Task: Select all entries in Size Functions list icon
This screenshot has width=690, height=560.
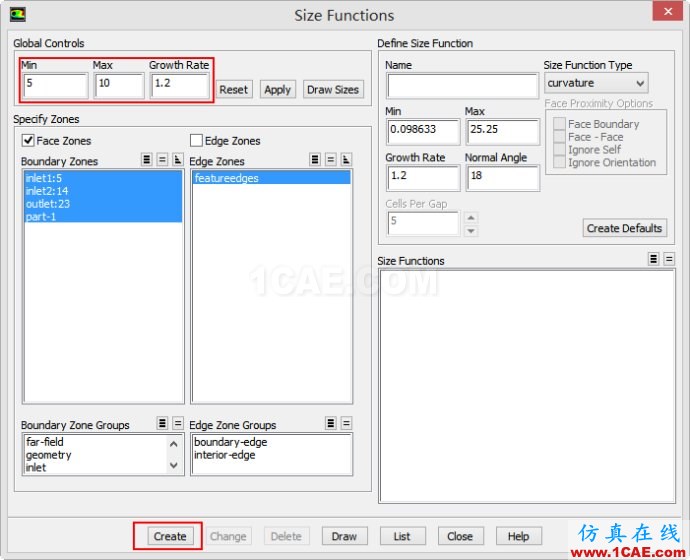Action: pos(654,259)
